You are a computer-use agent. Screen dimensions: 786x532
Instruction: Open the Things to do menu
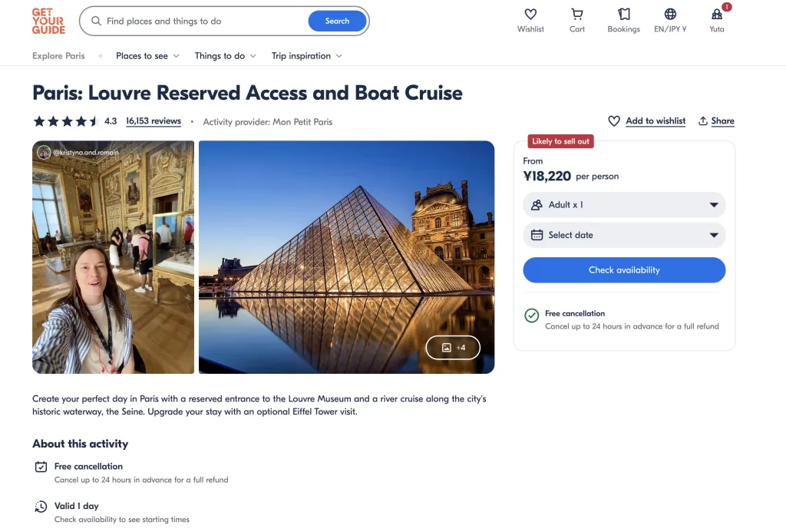tap(226, 56)
